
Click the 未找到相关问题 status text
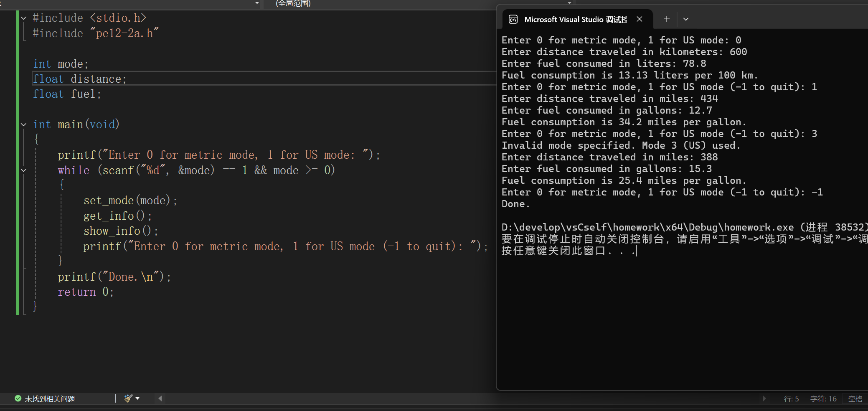click(50, 399)
